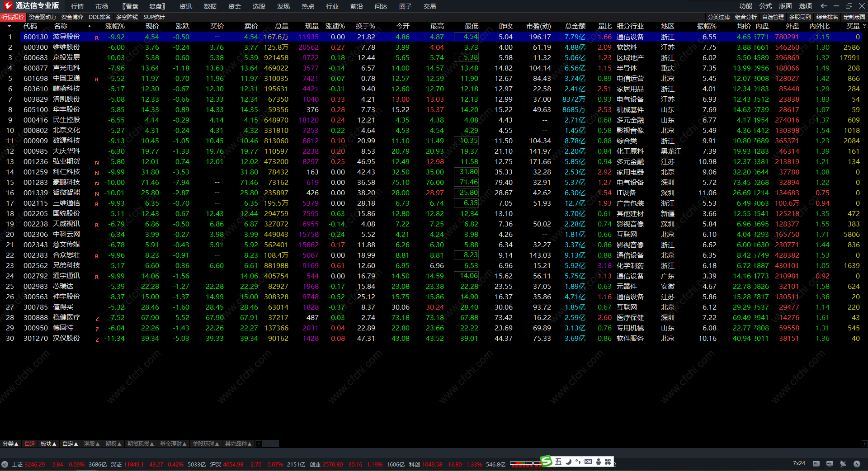Expand the 其它品种 bottom tab menu

pyautogui.click(x=238, y=444)
